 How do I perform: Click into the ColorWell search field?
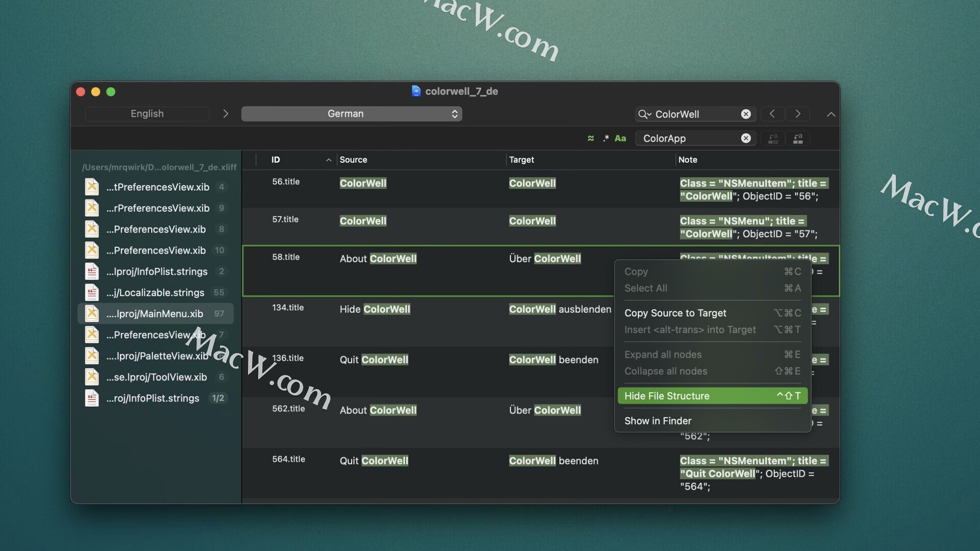pyautogui.click(x=696, y=114)
